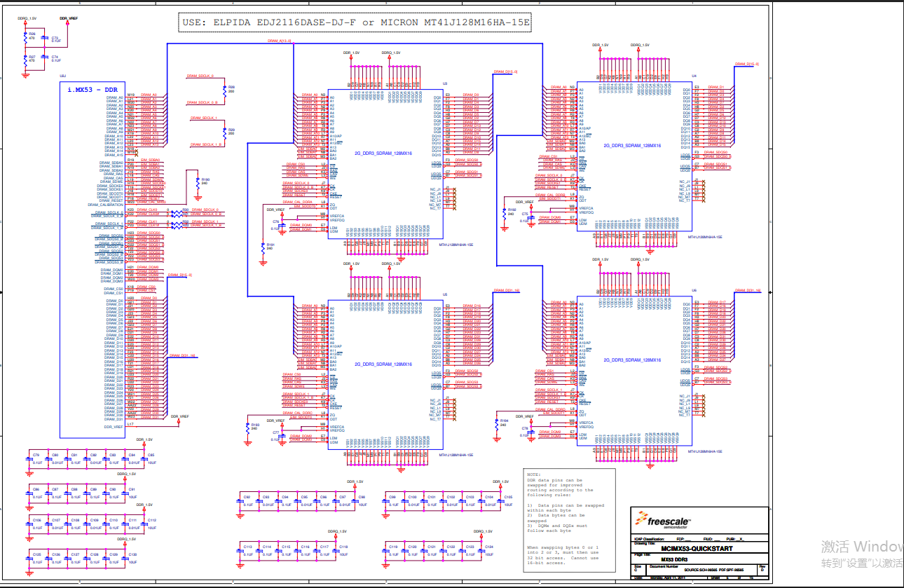Screen dimensions: 904x588
Task: Click "Data pins can be swapped" rule text
Action: [570, 505]
